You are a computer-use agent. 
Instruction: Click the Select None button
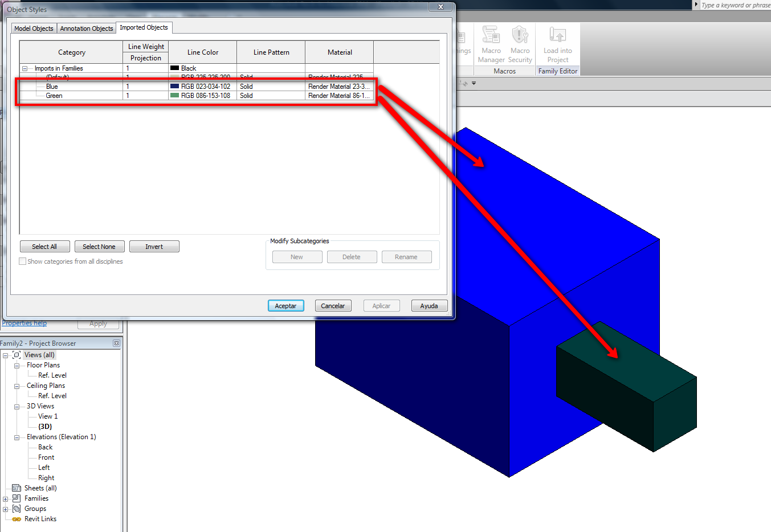99,247
